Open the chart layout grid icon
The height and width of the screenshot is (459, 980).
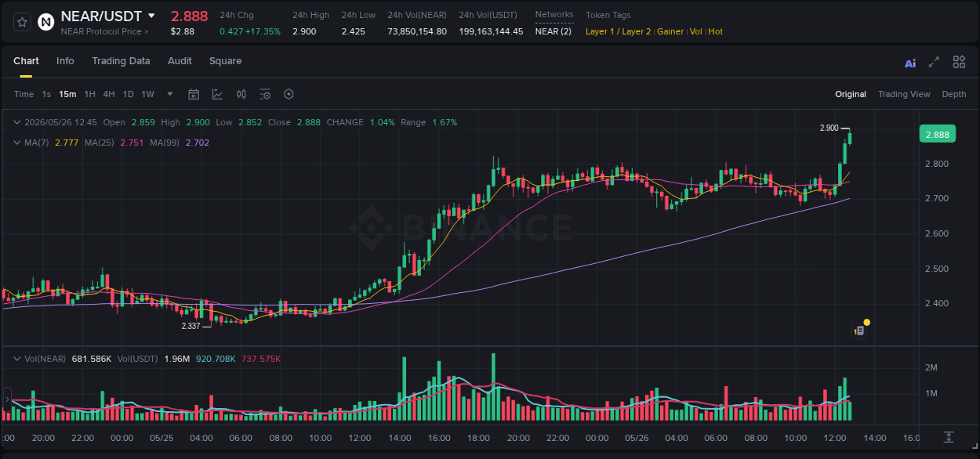click(x=959, y=62)
